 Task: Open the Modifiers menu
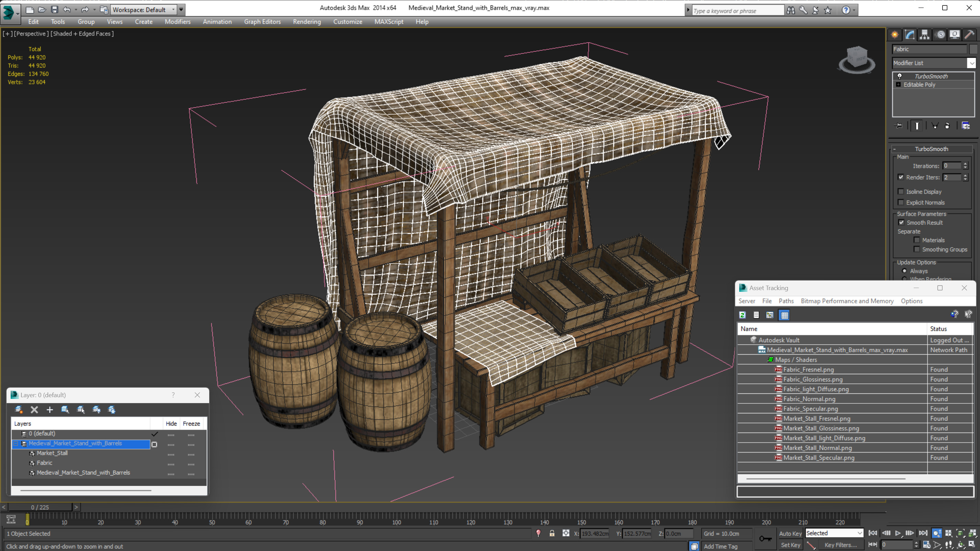(177, 22)
